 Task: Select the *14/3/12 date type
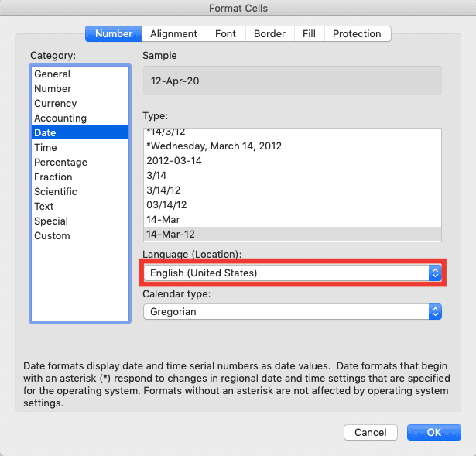(x=293, y=132)
